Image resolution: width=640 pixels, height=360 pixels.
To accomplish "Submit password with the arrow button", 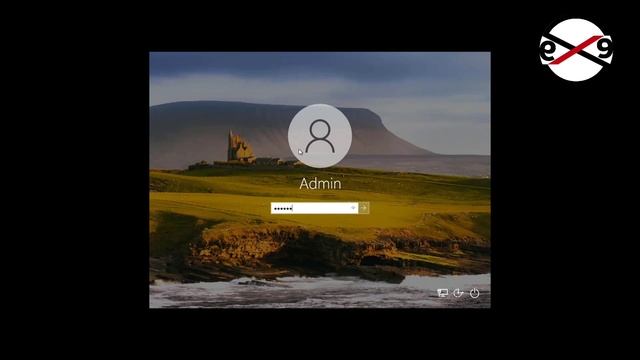I will (364, 208).
